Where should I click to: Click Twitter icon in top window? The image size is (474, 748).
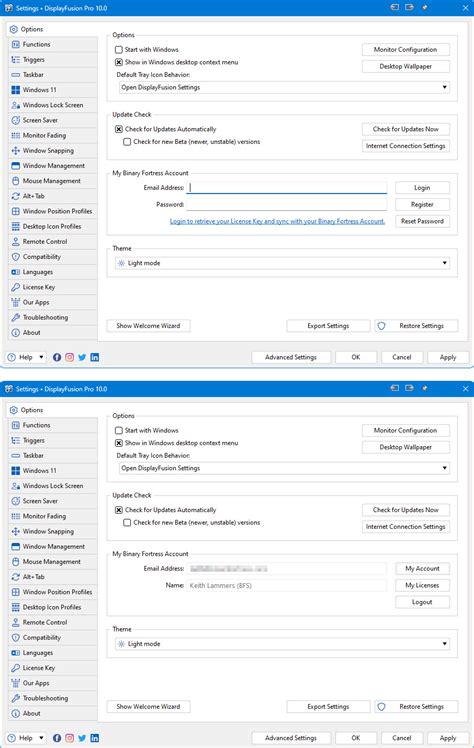pos(82,357)
